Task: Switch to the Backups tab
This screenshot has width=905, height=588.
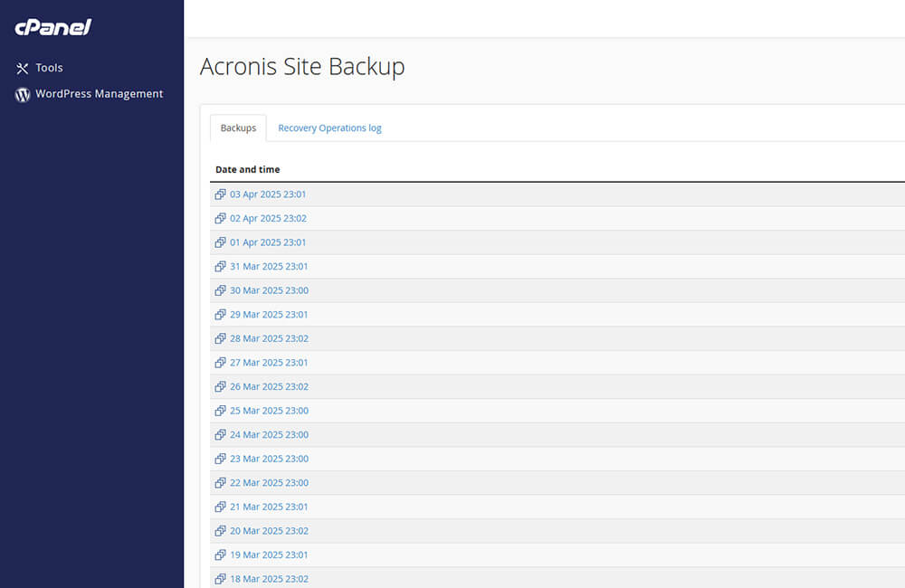Action: point(238,128)
